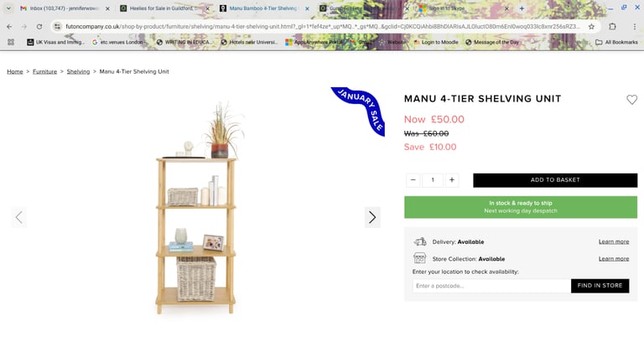
Task: Go back to previous page
Action: [9, 27]
